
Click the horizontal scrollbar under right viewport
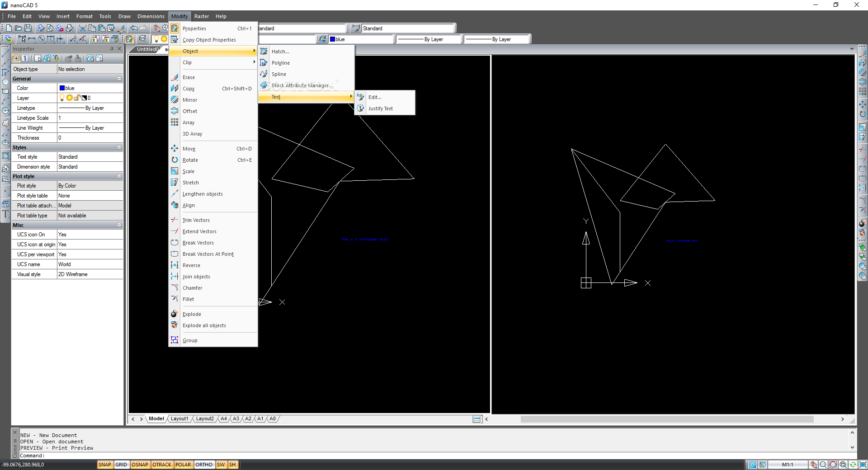[667, 419]
